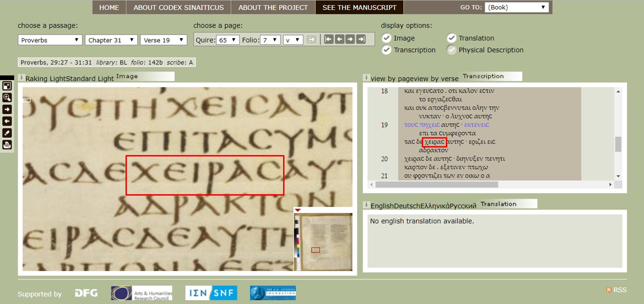Viewport: 644px width, 304px height.
Task: Click transcription scroll left arrow
Action: 371,184
